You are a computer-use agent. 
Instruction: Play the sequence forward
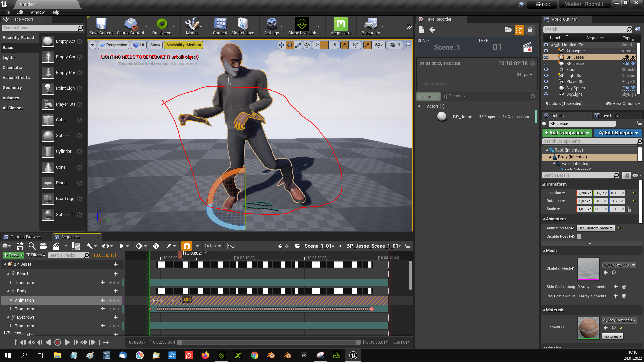(67, 342)
